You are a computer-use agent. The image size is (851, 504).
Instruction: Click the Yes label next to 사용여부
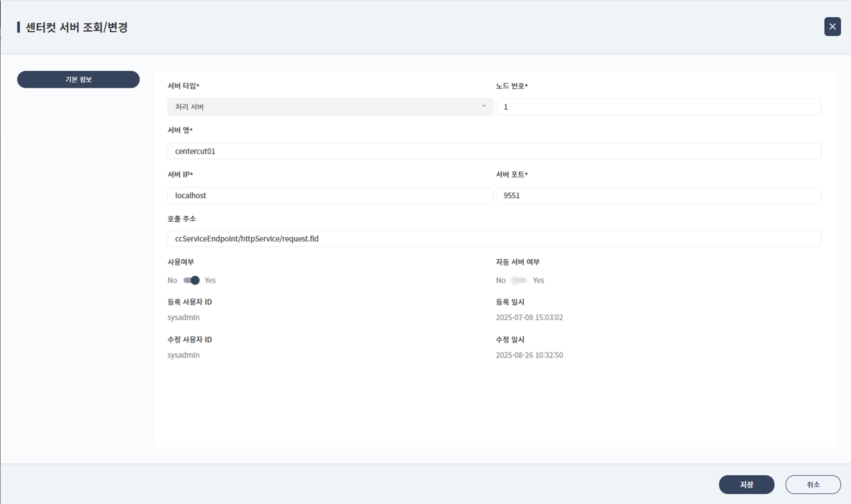click(x=210, y=280)
